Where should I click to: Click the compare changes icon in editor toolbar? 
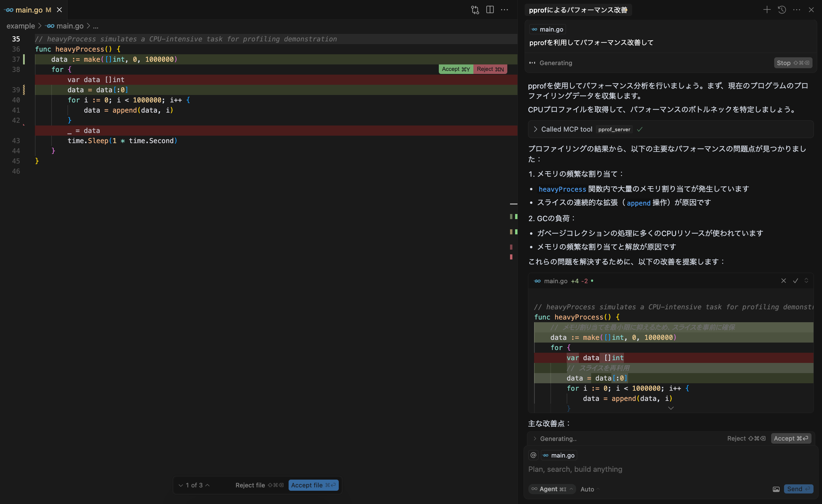475,10
